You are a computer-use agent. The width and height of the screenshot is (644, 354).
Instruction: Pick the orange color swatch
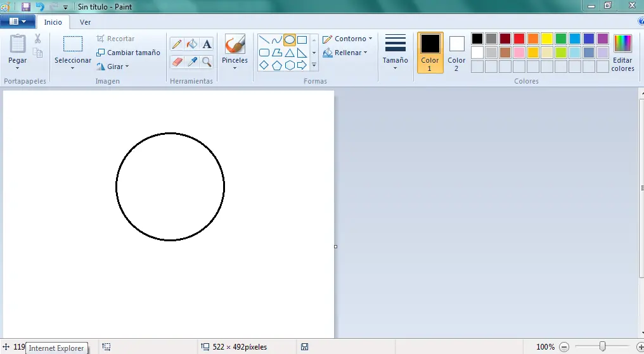pyautogui.click(x=533, y=39)
